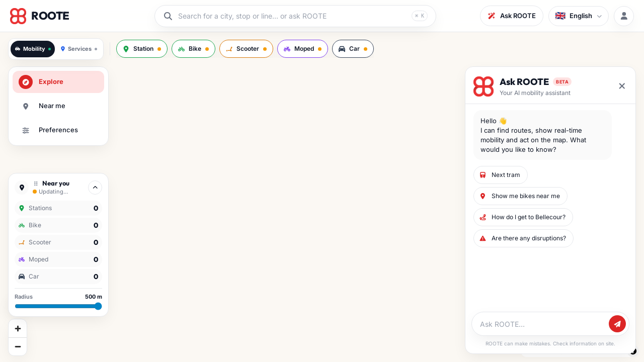Click the Ask ROOTE header button

pos(512,16)
